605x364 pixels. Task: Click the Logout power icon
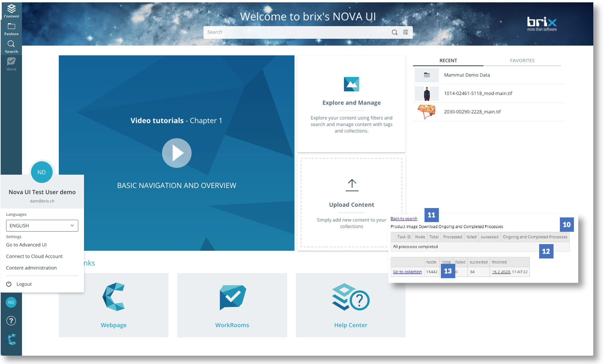tap(9, 284)
